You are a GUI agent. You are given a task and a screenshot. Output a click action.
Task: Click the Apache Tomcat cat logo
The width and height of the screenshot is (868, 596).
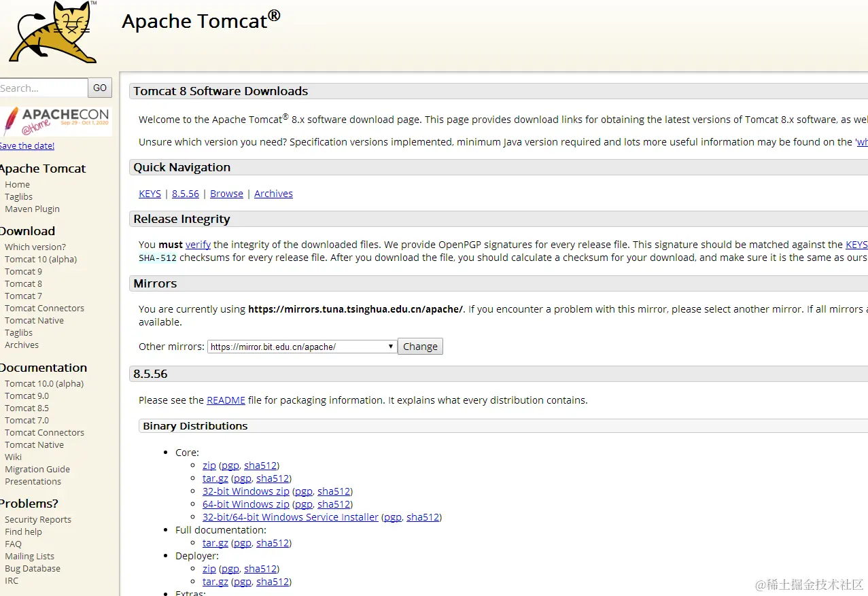pos(53,32)
